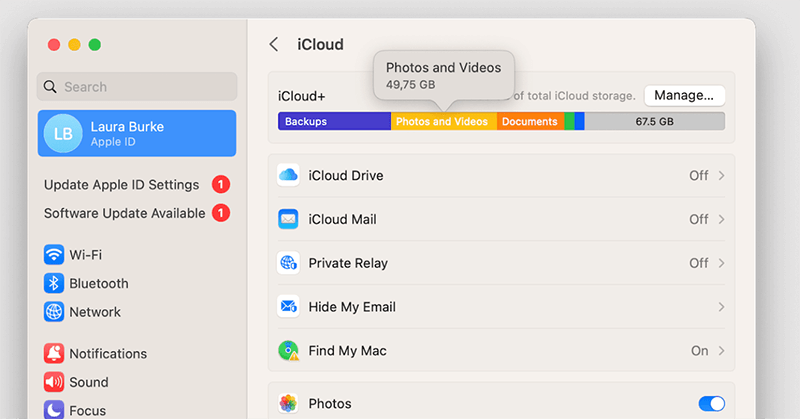Click the Documents storage segment
Image resolution: width=800 pixels, height=419 pixels.
point(530,121)
